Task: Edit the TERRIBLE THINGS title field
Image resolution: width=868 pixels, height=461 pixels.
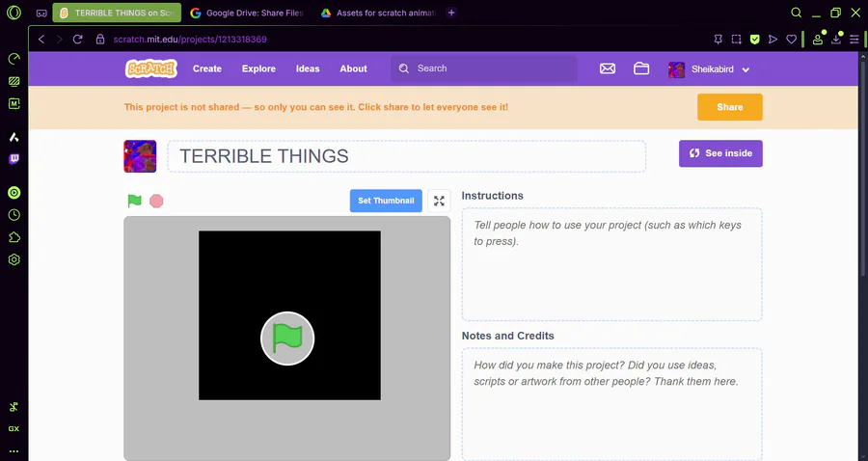Action: (407, 156)
